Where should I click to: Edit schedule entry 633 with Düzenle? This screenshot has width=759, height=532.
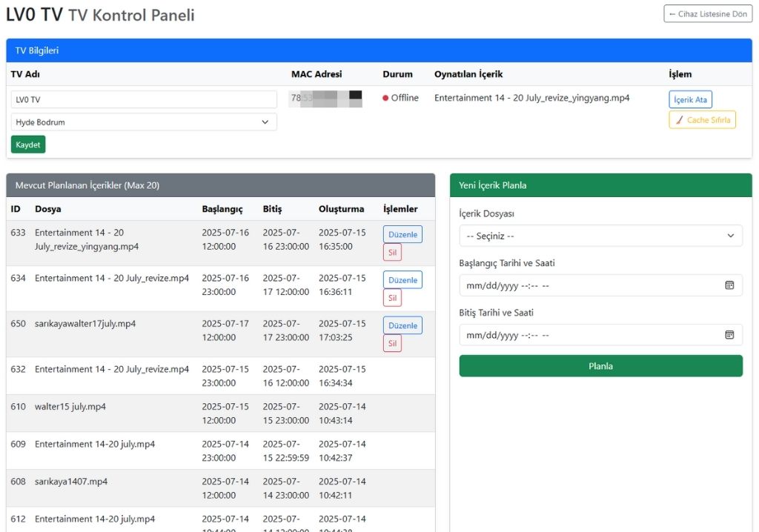pyautogui.click(x=402, y=234)
